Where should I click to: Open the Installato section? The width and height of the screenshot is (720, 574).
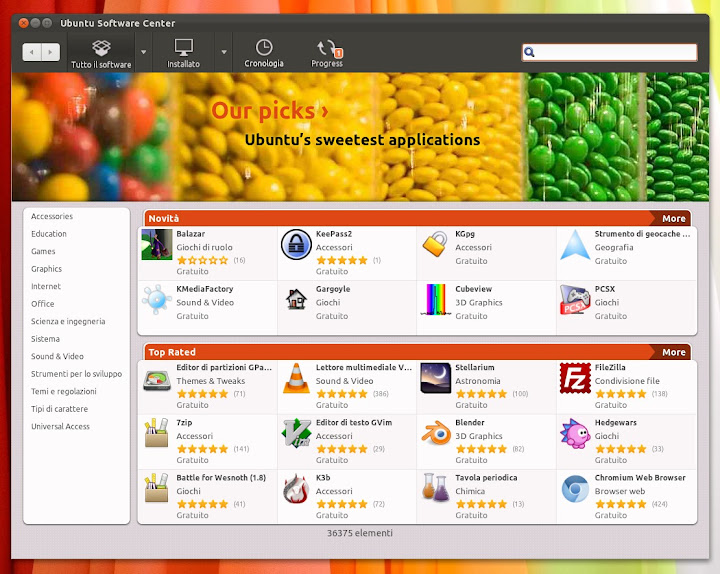[x=183, y=53]
